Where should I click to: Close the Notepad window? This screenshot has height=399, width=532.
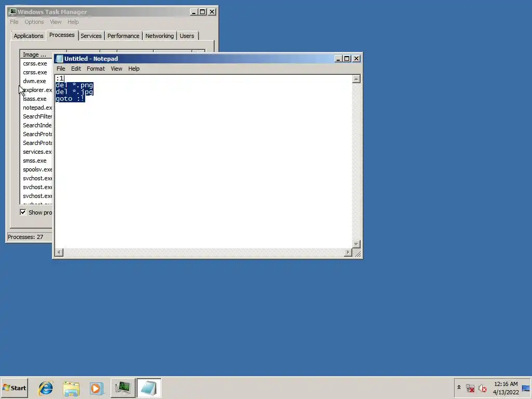pyautogui.click(x=356, y=59)
